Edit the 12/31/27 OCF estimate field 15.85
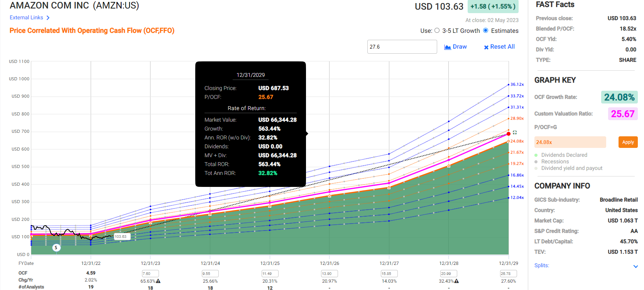 pyautogui.click(x=389, y=273)
